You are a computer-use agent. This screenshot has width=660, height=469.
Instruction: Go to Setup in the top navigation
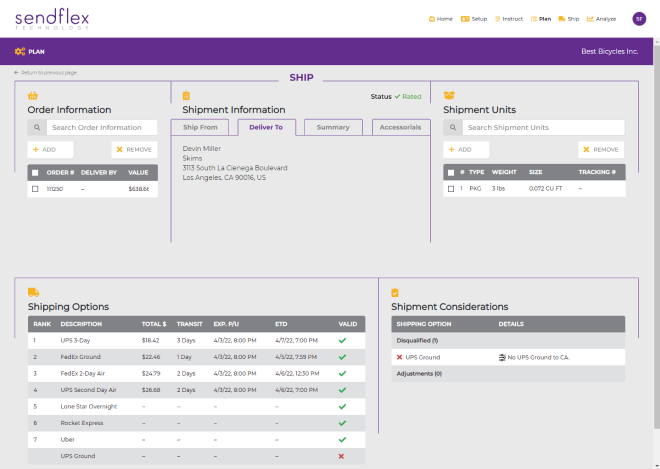[x=474, y=19]
